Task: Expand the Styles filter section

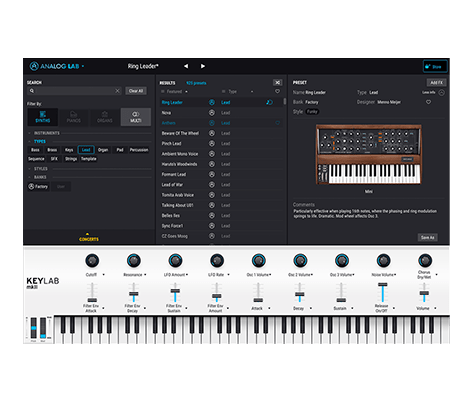Action: point(40,169)
